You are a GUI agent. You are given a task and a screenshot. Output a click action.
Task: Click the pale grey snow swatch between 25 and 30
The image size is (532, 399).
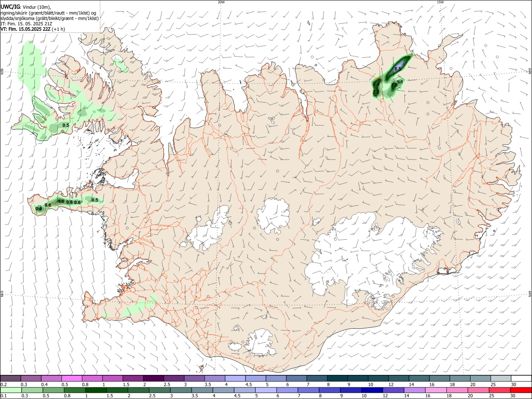click(501, 378)
